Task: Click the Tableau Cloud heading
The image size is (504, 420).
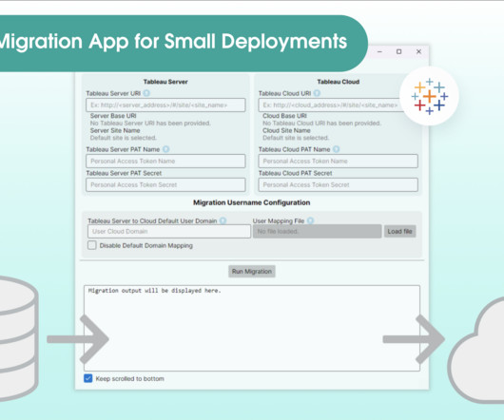Action: (339, 82)
